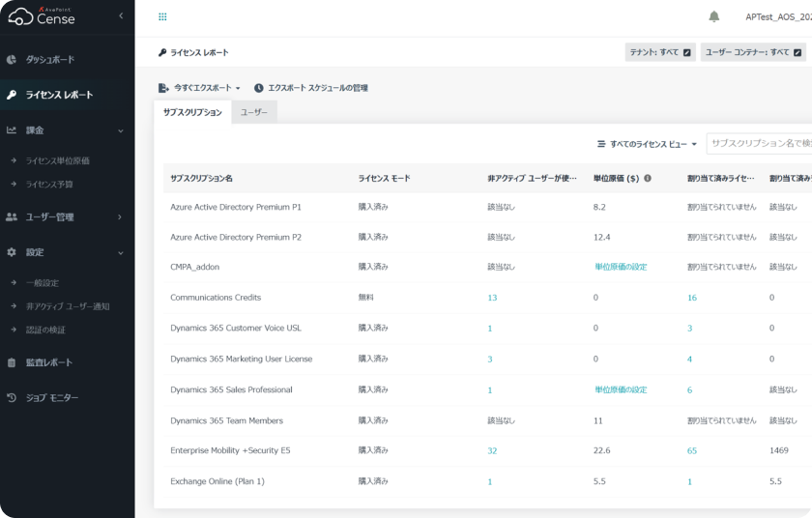The height and width of the screenshot is (518, 812).
Task: Click the ユーザー コンテナー: すべて filter button
Action: (753, 52)
